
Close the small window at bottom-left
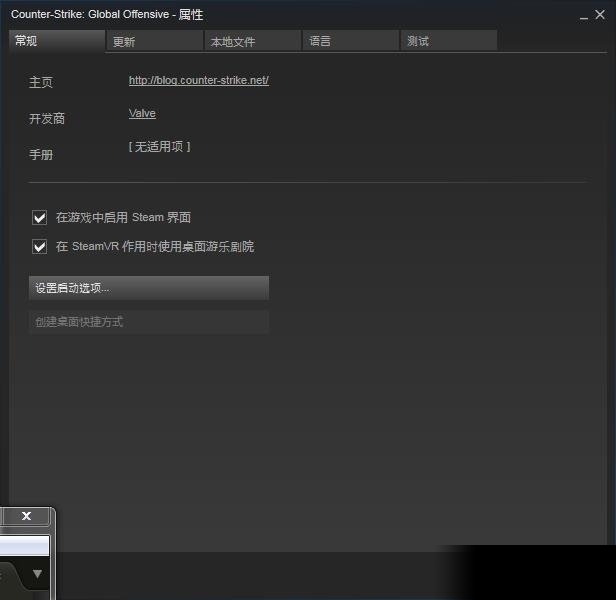pyautogui.click(x=26, y=516)
